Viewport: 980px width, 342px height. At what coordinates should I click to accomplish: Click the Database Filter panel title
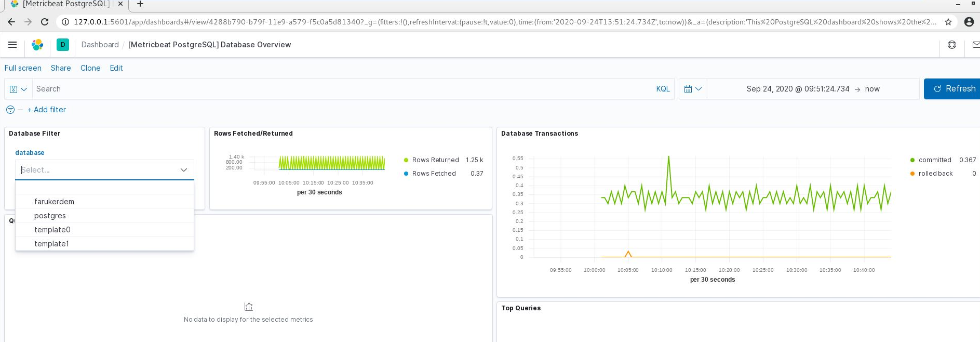[x=35, y=134]
